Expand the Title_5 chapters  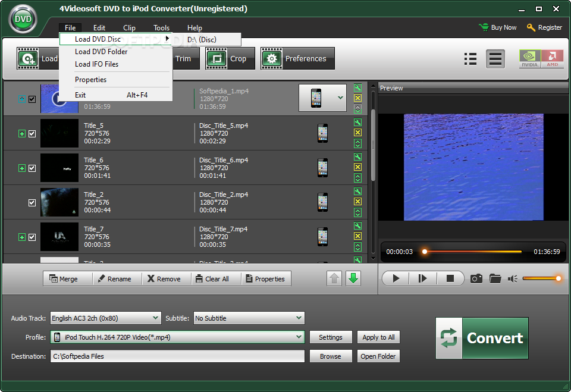(22, 134)
